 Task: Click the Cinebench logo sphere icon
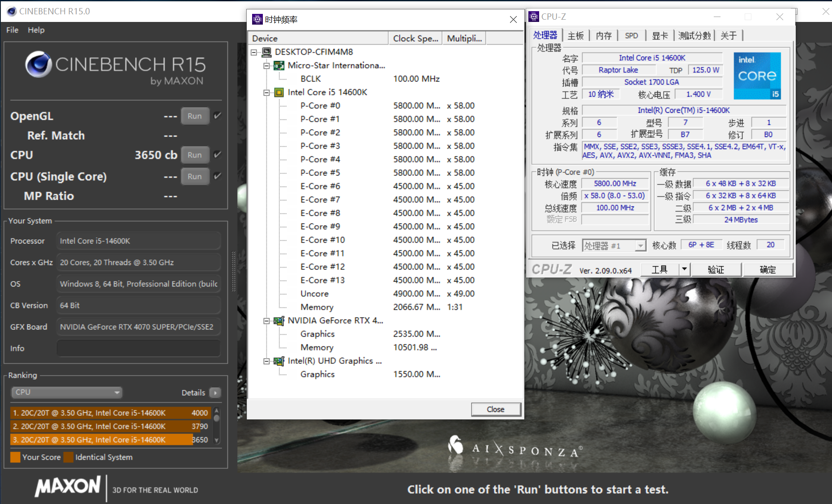(38, 64)
